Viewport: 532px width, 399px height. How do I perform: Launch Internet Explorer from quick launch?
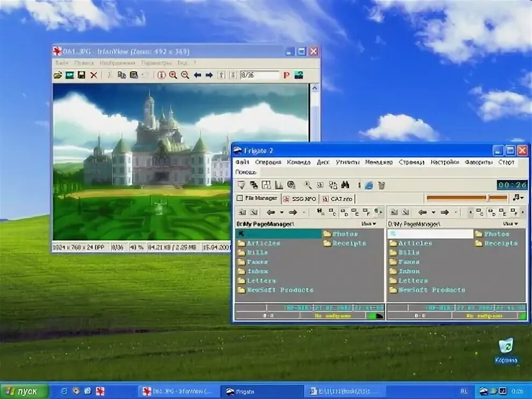64,391
